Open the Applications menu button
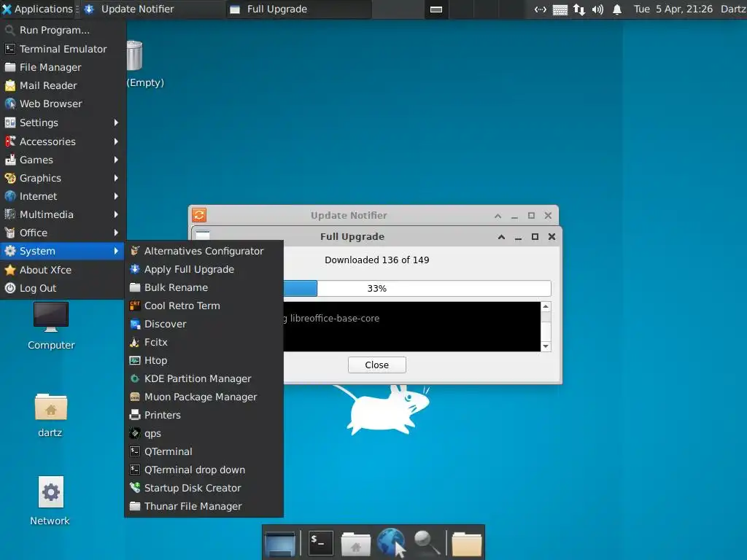The width and height of the screenshot is (747, 560). point(37,9)
